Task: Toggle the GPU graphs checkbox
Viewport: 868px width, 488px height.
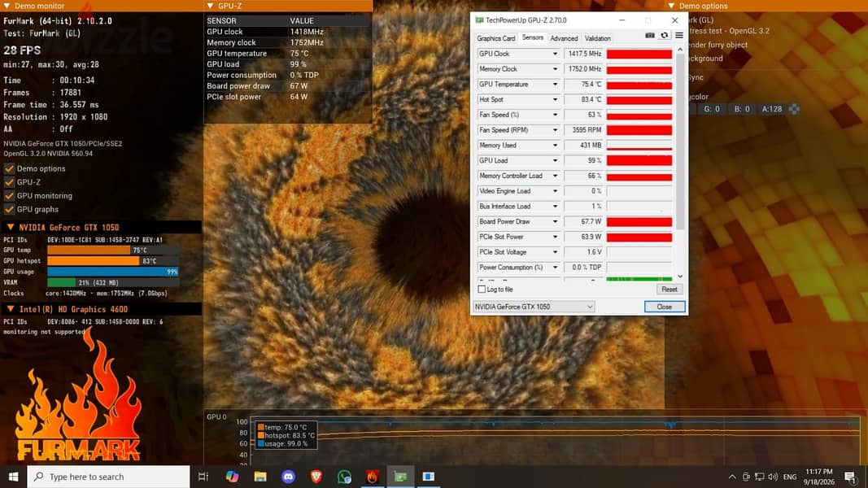Action: pos(10,209)
